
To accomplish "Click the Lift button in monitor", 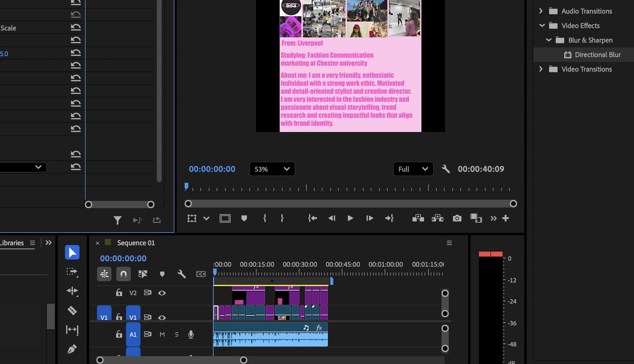I will (418, 218).
